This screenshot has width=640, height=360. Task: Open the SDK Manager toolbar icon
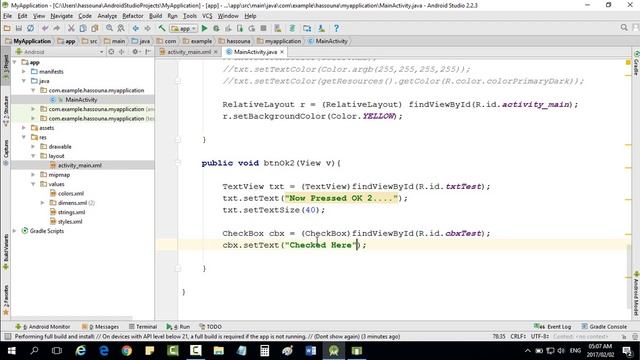322,28
